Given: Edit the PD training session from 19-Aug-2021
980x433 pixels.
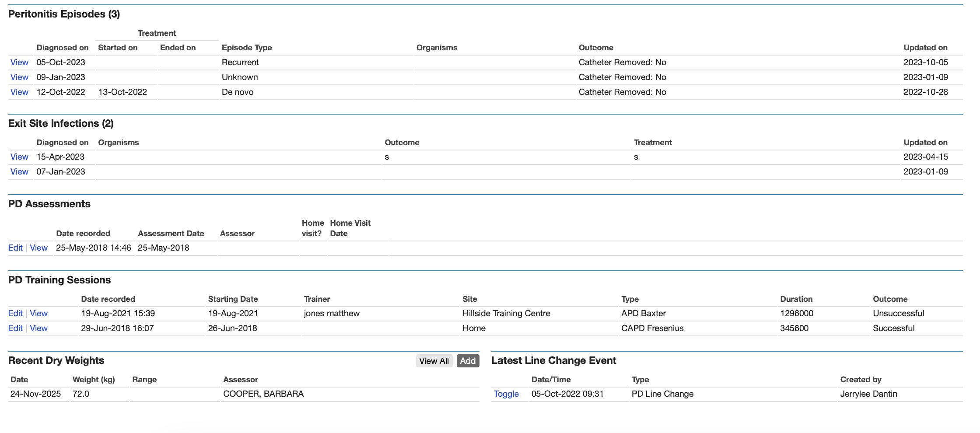Looking at the screenshot, I should [x=15, y=313].
